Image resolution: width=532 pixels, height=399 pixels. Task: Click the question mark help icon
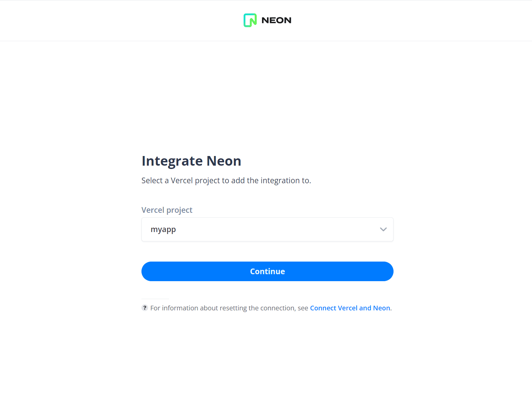coord(145,308)
